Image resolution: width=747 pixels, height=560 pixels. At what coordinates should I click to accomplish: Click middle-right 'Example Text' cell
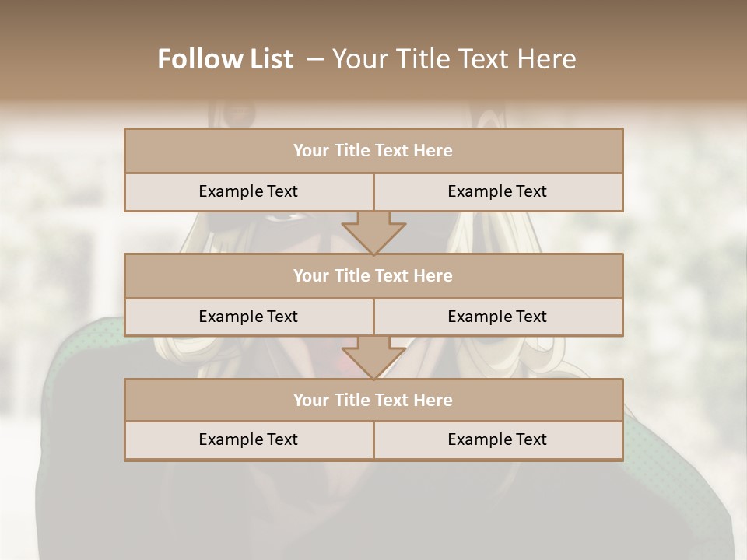497,317
